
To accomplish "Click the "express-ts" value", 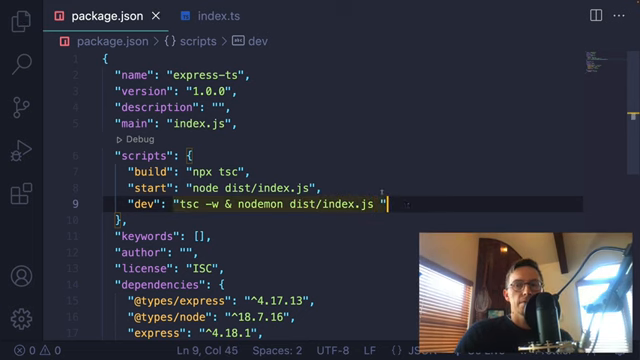I will click(x=205, y=75).
